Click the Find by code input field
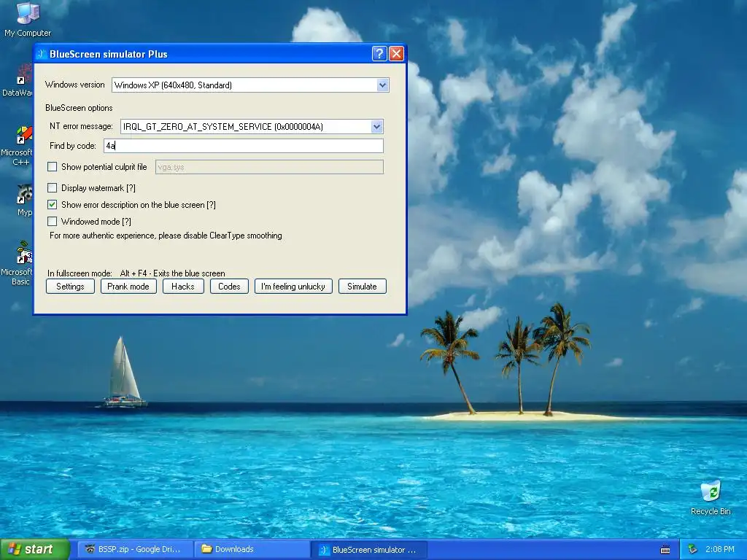Image resolution: width=747 pixels, height=560 pixels. tap(244, 146)
